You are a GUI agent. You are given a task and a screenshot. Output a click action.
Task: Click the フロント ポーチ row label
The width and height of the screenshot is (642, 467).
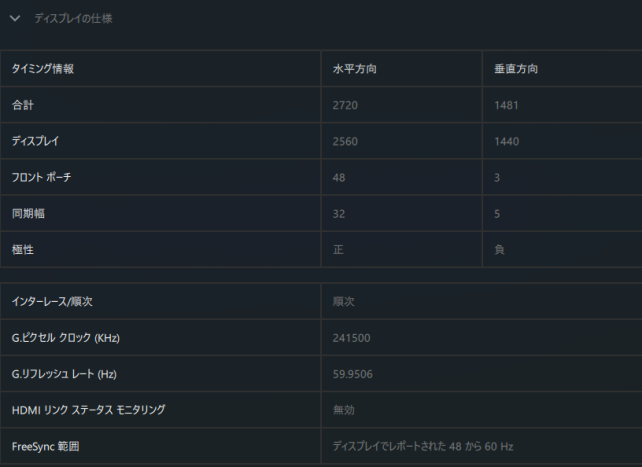(x=41, y=177)
